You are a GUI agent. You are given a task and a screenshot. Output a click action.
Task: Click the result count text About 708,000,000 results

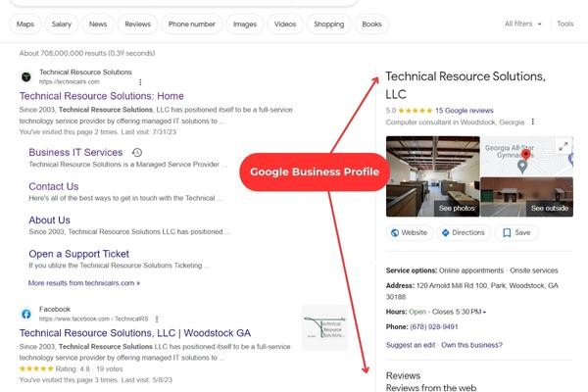[87, 53]
